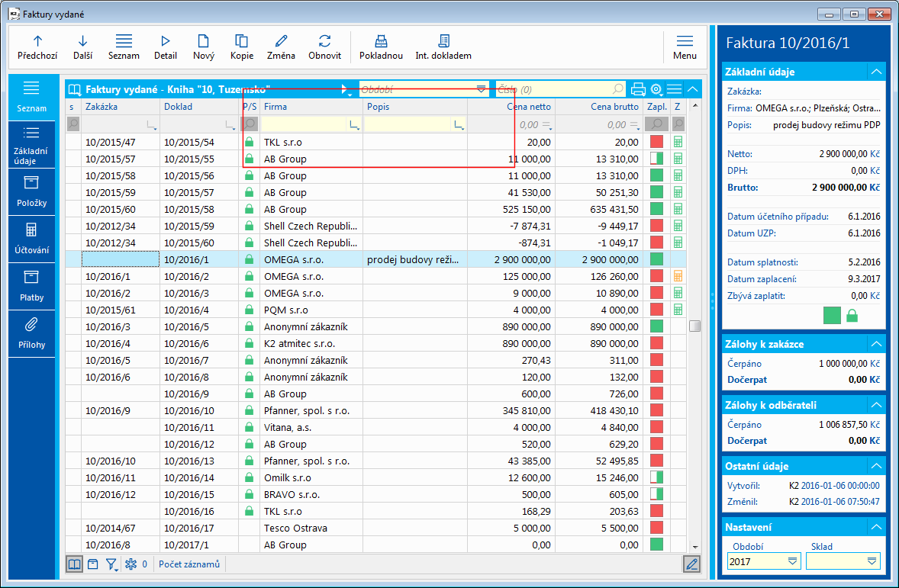Toggle the book view button in status bar

pyautogui.click(x=74, y=564)
